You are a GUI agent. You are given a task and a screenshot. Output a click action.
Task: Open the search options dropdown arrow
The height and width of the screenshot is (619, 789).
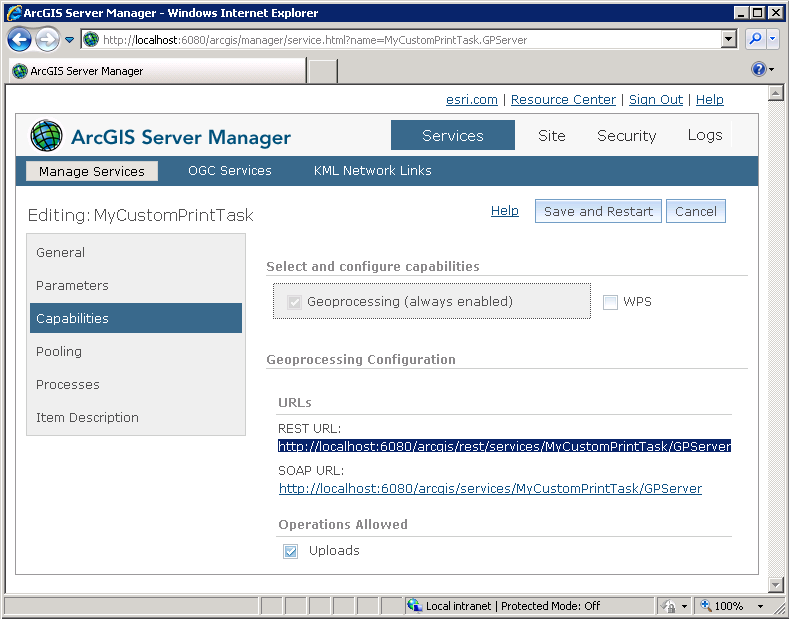[x=773, y=39]
